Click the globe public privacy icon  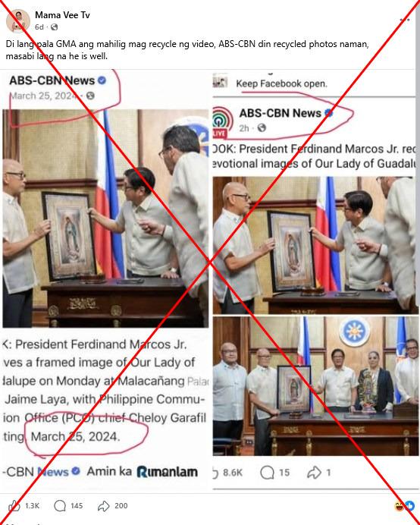click(x=54, y=27)
